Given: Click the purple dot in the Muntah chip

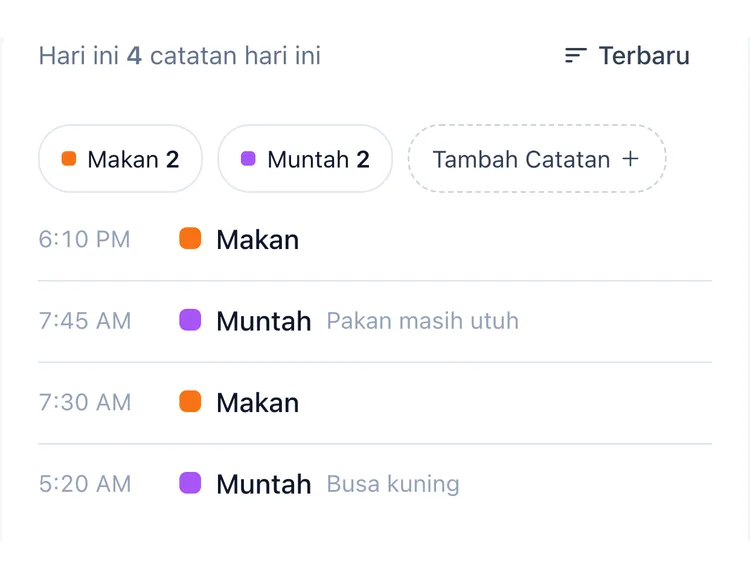Looking at the screenshot, I should [248, 158].
